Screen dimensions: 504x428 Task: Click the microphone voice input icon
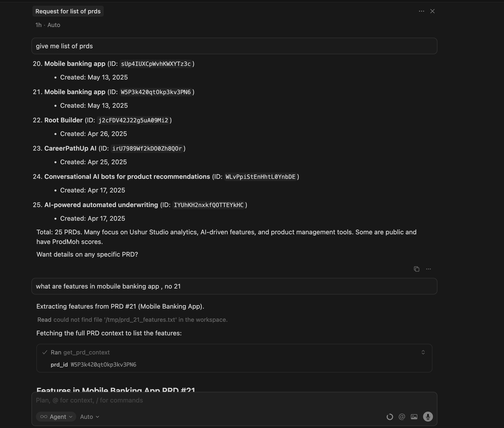[428, 417]
